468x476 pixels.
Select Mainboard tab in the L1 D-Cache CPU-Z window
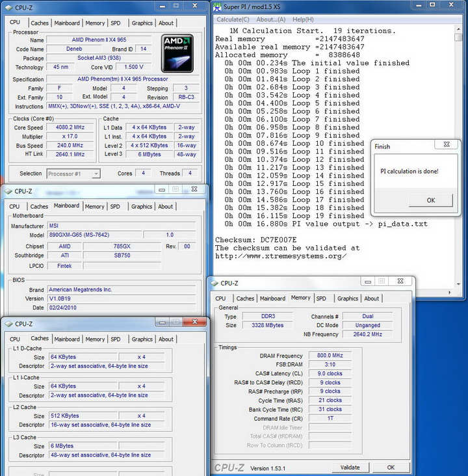(67, 339)
